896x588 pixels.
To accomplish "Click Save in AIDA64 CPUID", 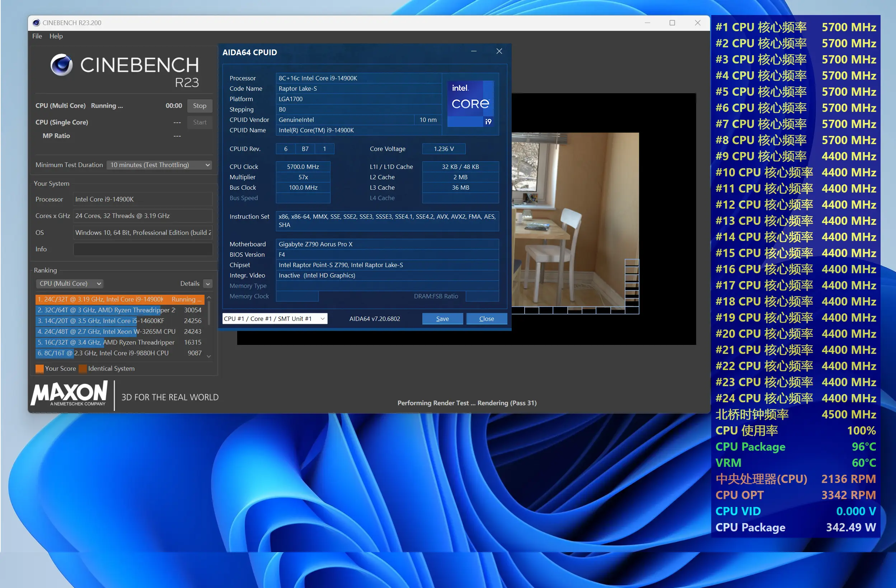I will 442,319.
